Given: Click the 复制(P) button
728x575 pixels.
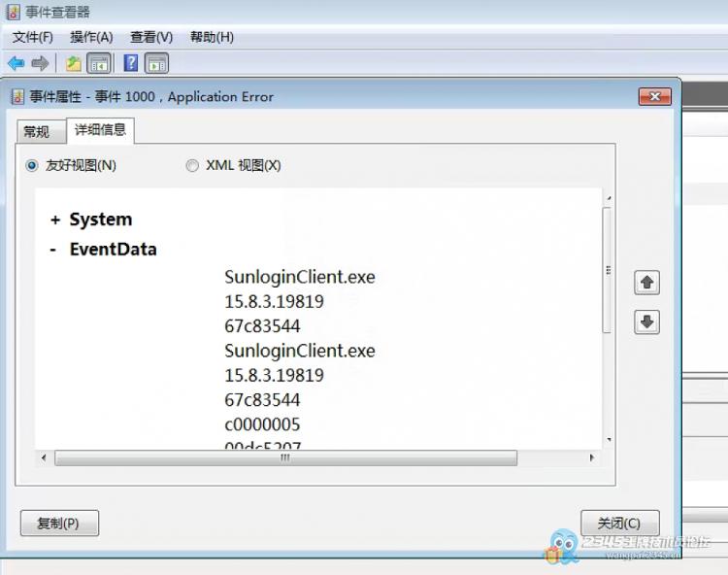Looking at the screenshot, I should pos(59,523).
